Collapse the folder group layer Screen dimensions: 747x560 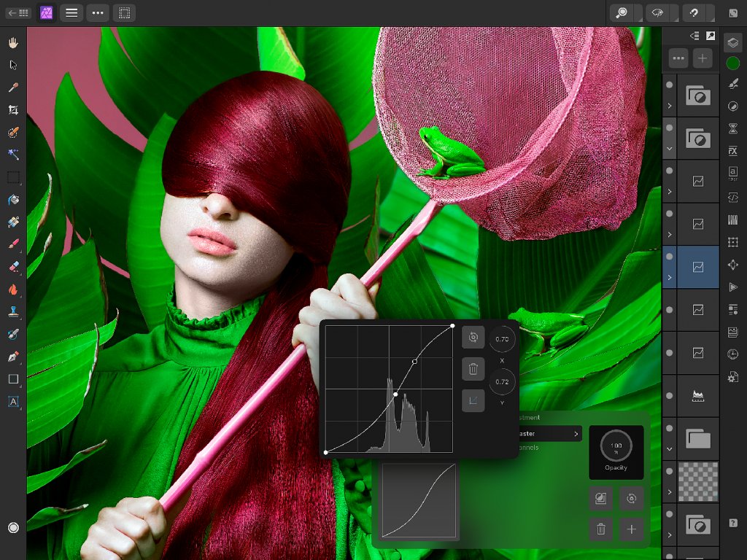tap(670, 449)
